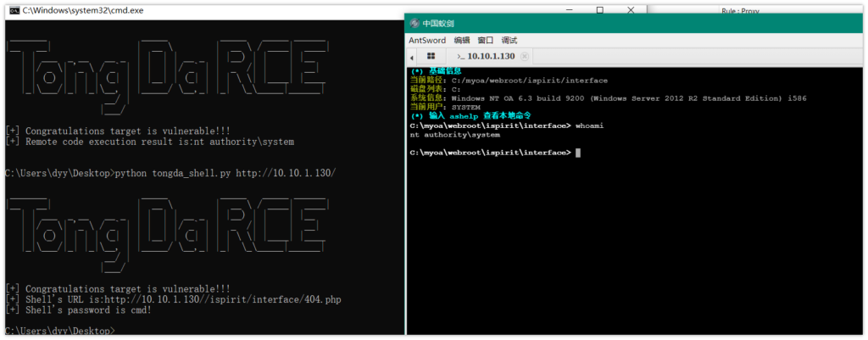
Task: Click the AntSword terminal input prompt cursor
Action: [578, 153]
